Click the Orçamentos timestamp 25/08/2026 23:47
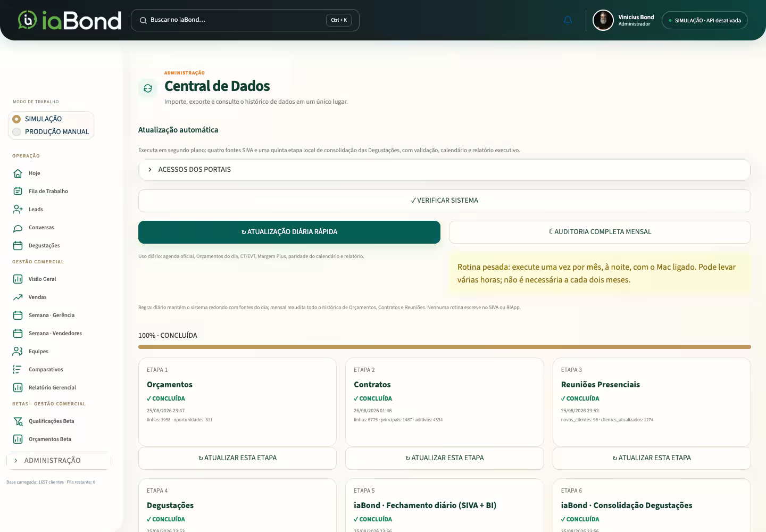 click(x=165, y=411)
